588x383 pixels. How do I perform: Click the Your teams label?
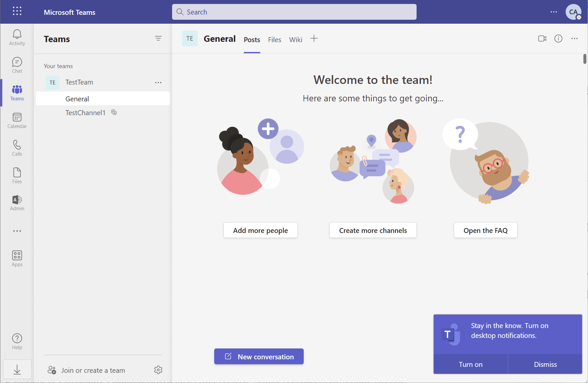click(x=58, y=66)
